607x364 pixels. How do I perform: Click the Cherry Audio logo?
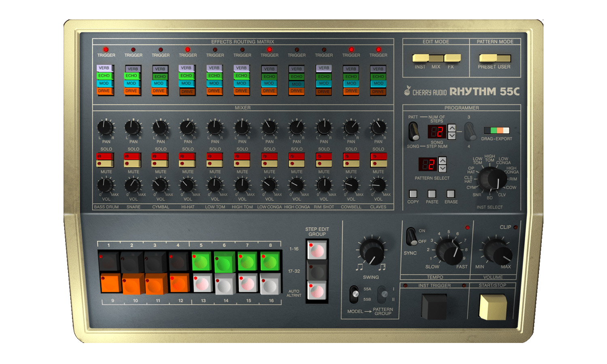tap(426, 91)
